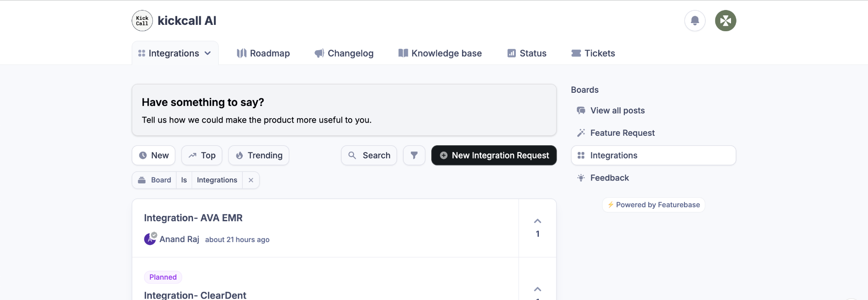Screen dimensions: 868x300
Task: Remove the Board Is Integrations filter
Action: [251, 180]
